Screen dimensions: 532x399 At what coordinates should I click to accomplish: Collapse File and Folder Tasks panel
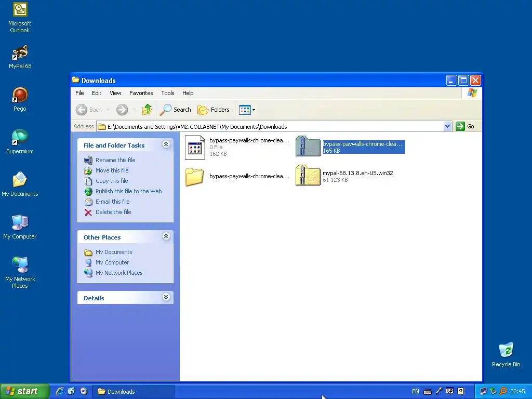tap(166, 144)
